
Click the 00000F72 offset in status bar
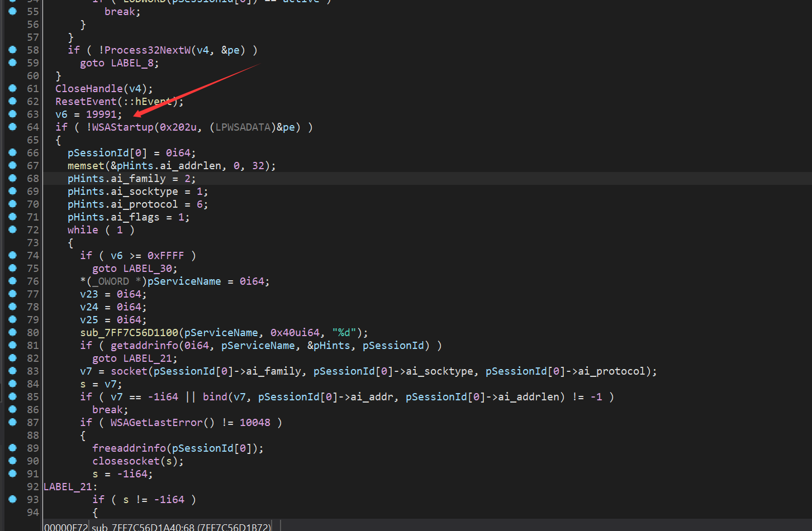(65, 527)
